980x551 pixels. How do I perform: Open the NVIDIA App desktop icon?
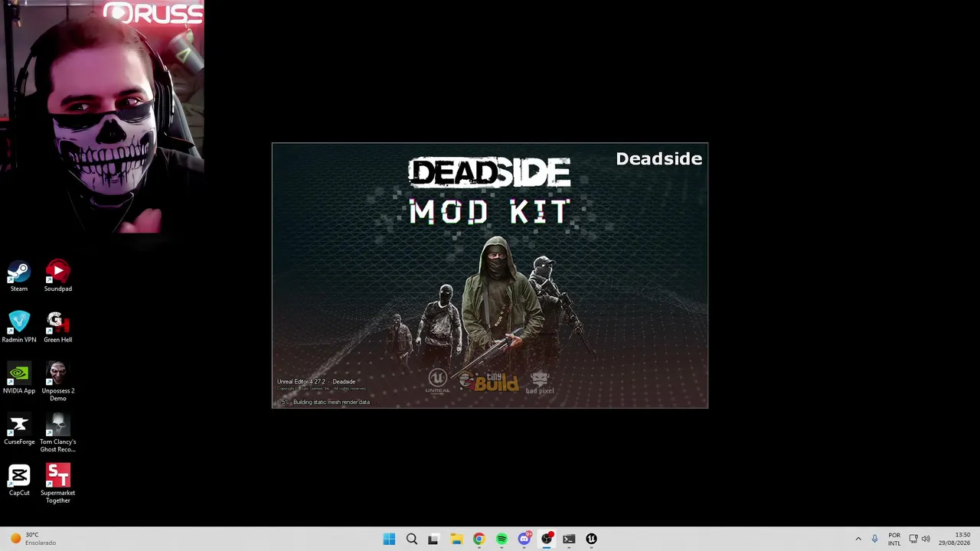coord(19,378)
